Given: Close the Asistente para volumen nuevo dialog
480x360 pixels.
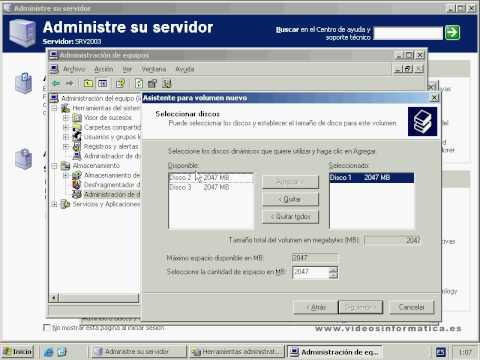Looking at the screenshot, I should pos(434,98).
